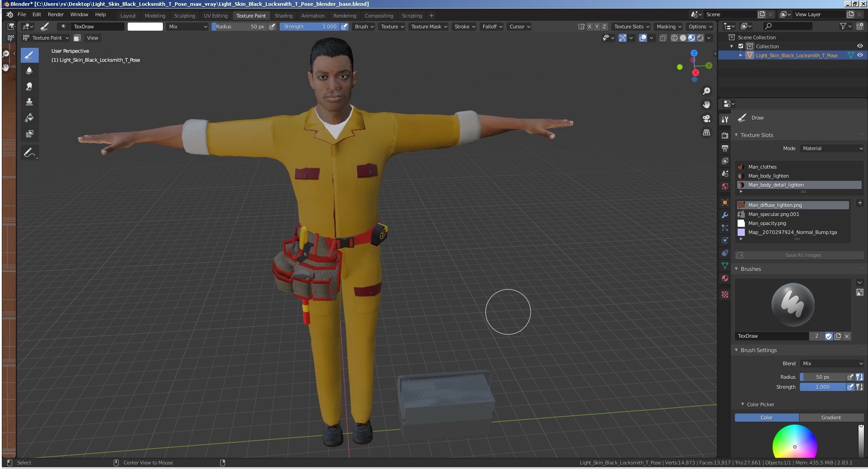
Task: Select the Annotate tool
Action: click(x=29, y=153)
